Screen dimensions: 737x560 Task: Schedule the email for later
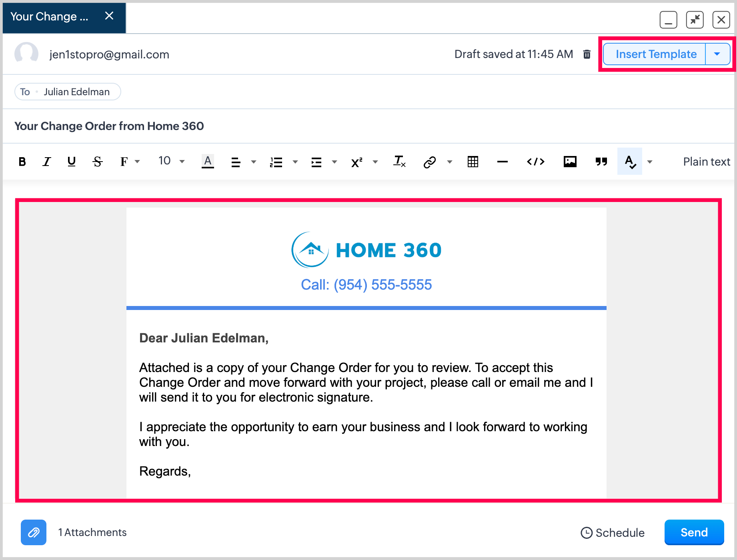[x=613, y=533]
